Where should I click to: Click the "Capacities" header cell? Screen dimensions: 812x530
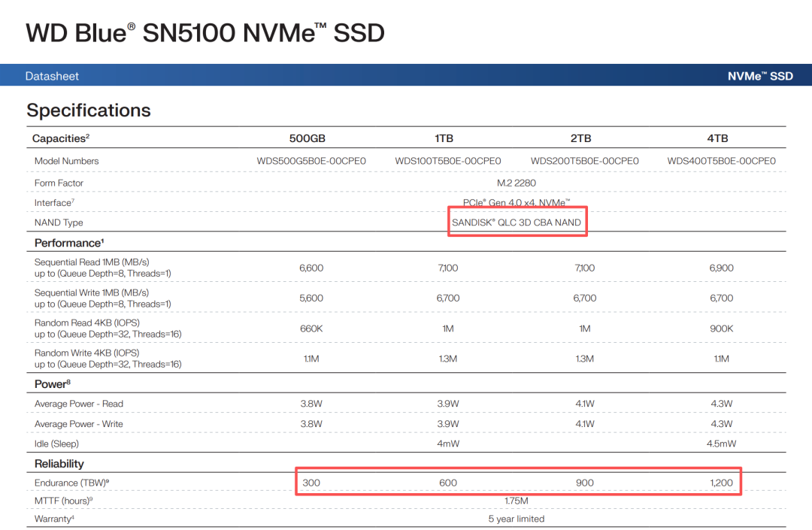pyautogui.click(x=61, y=138)
